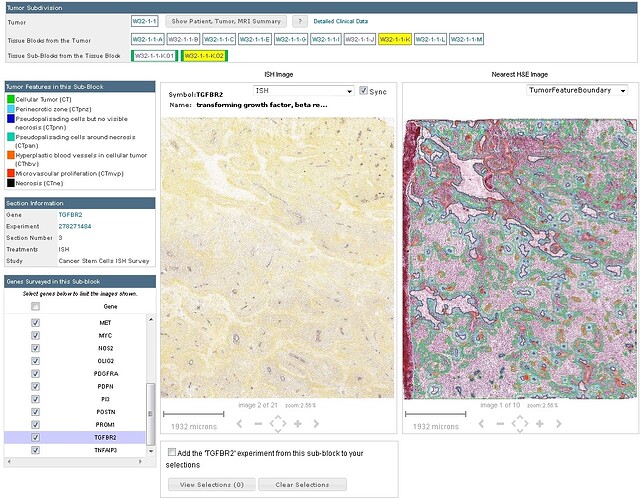The image size is (641, 499).
Task: Toggle select-all Gene header checkbox
Action: click(36, 307)
